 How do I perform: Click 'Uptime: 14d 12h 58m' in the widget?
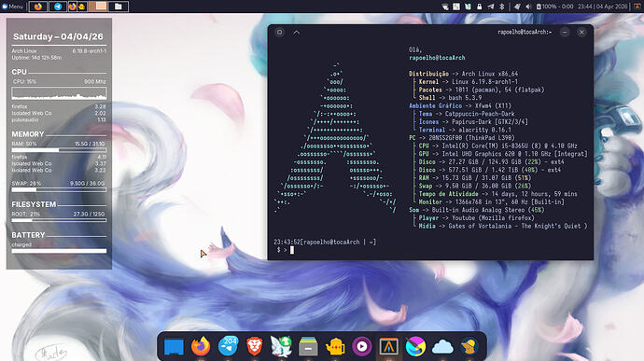[x=36, y=58]
